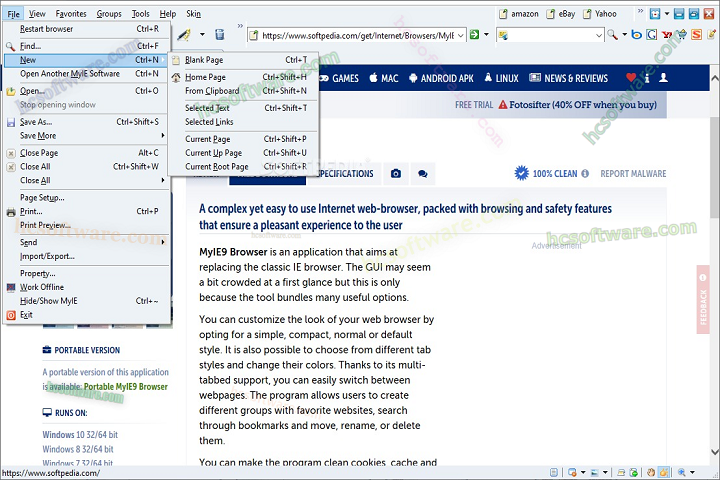Image resolution: width=720 pixels, height=480 pixels.
Task: Open the Favorites menu
Action: 71,14
